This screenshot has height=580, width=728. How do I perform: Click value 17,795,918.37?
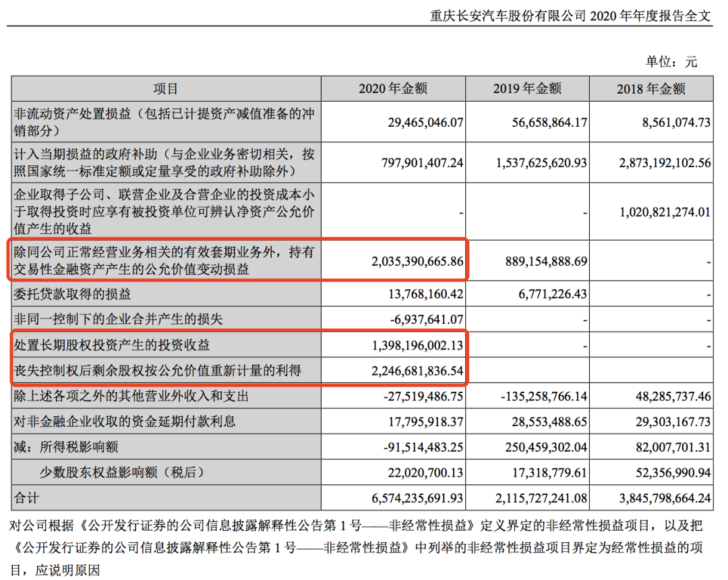pos(425,422)
